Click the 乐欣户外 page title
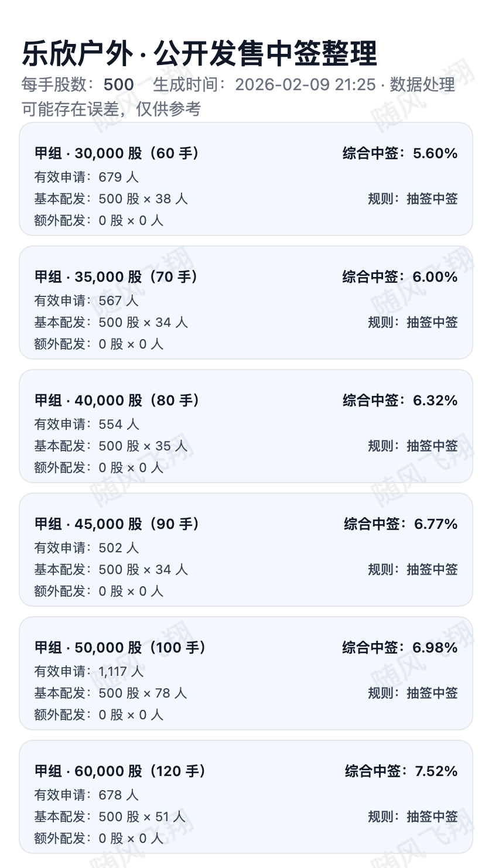The image size is (492, 868). point(199,54)
